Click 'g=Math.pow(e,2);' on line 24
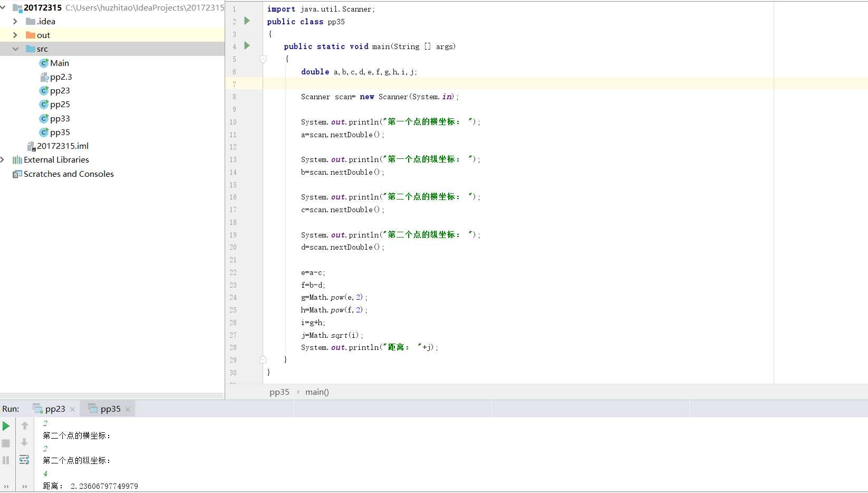Viewport: 868px width, 493px height. (334, 297)
